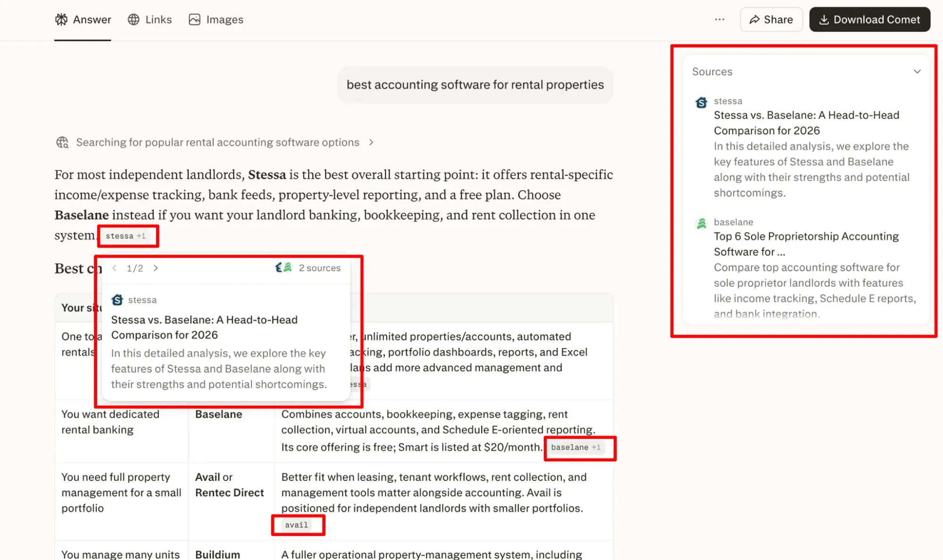Viewport: 943px width, 560px height.
Task: Open Stessa vs. Baselane title in popup
Action: (204, 327)
